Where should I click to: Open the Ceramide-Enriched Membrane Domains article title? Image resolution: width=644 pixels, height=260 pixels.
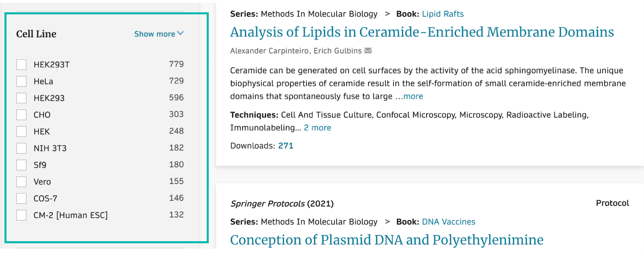tap(422, 32)
